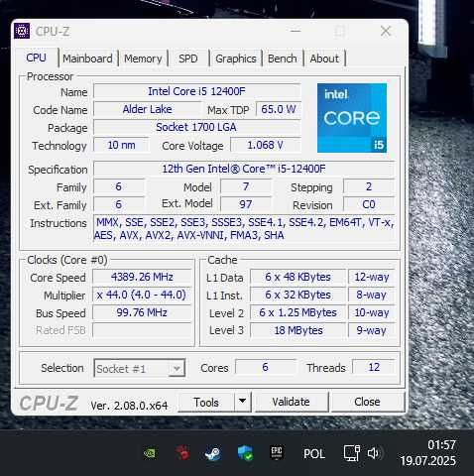The width and height of the screenshot is (474, 476).
Task: Click the 12-way L1 Data associativity
Action: 372,277
